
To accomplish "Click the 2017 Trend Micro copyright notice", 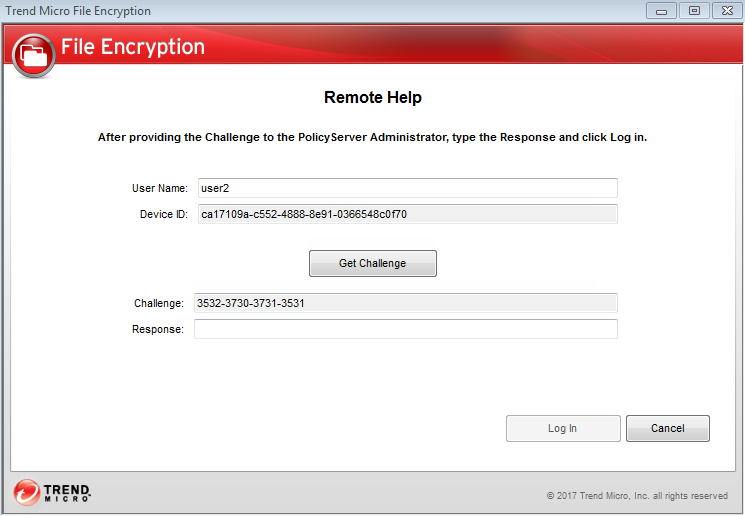I will click(637, 495).
